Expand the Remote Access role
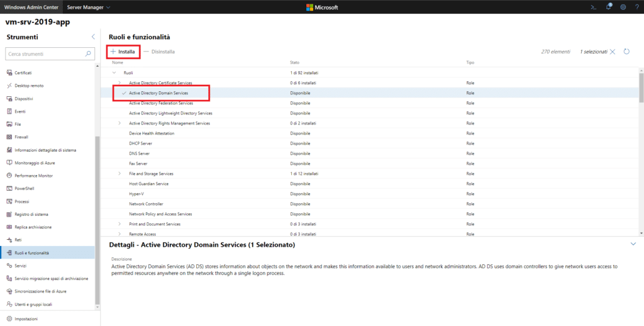The image size is (644, 326). [119, 234]
